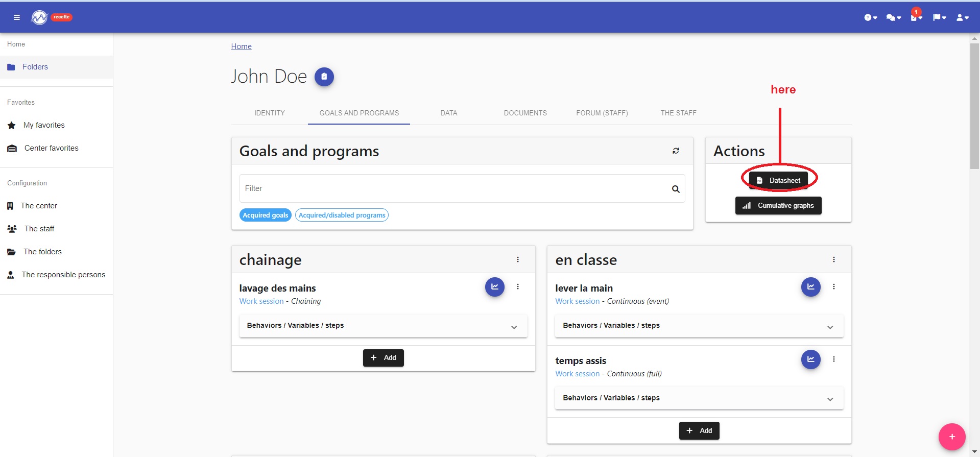Open Work session link for temps assis
Viewport: 980px width, 457px height.
[578, 374]
